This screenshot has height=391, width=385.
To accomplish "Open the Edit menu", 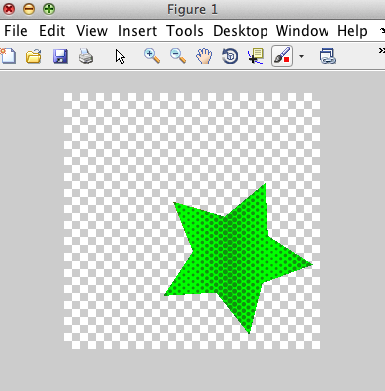I will click(x=52, y=31).
